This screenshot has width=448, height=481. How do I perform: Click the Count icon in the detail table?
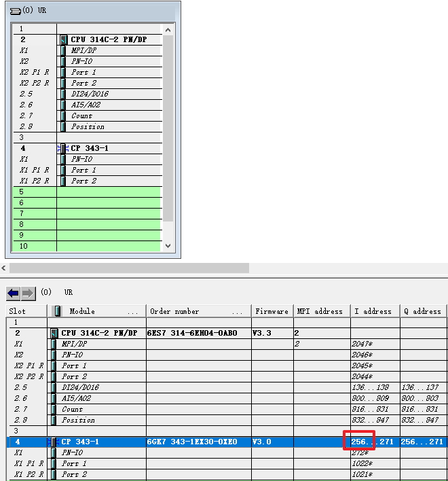54,409
